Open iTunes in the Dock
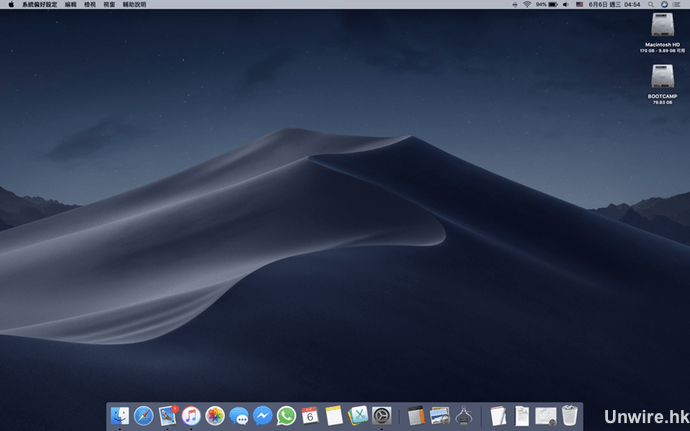The image size is (690, 431). [x=191, y=416]
